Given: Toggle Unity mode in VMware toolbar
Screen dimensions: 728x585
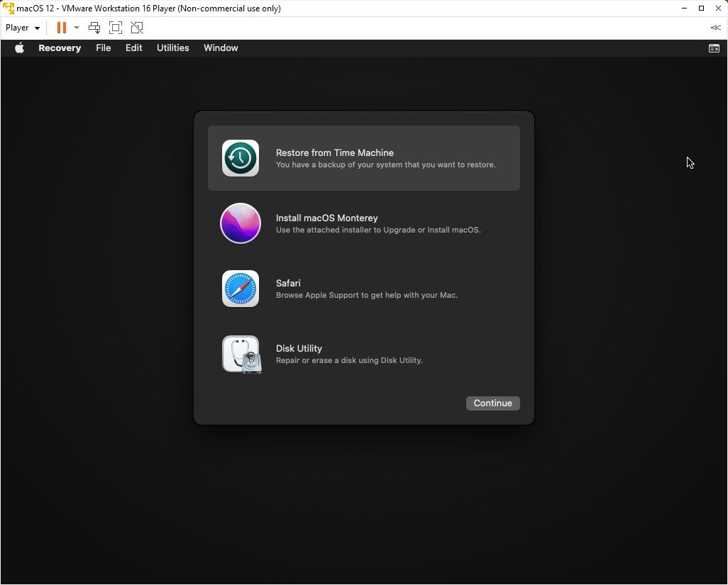Looking at the screenshot, I should (137, 28).
